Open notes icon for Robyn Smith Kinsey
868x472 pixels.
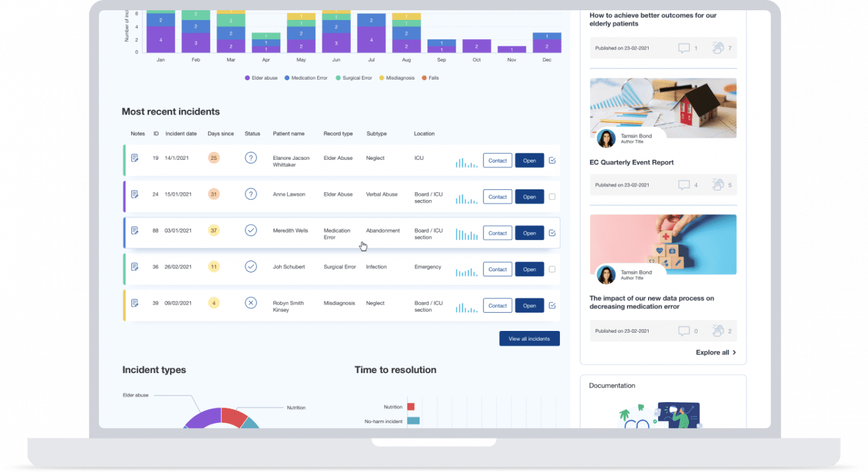[x=135, y=303]
